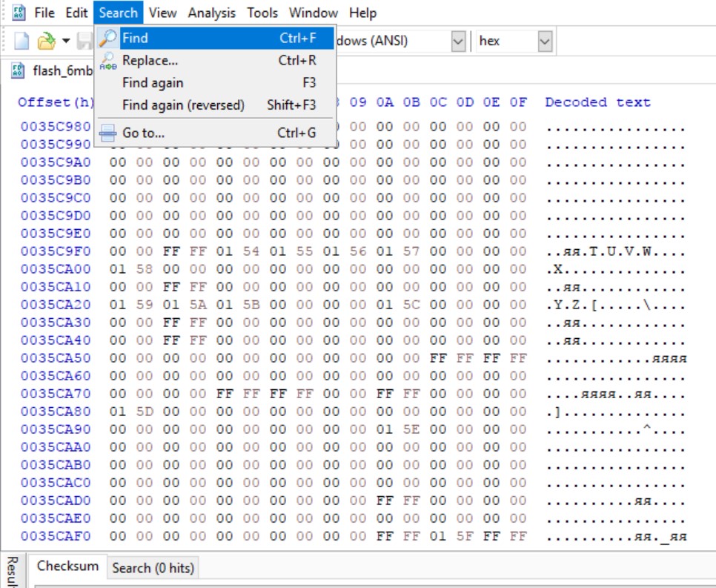Choose Find again (reversed) menu entry
This screenshot has height=588, width=716.
point(183,105)
